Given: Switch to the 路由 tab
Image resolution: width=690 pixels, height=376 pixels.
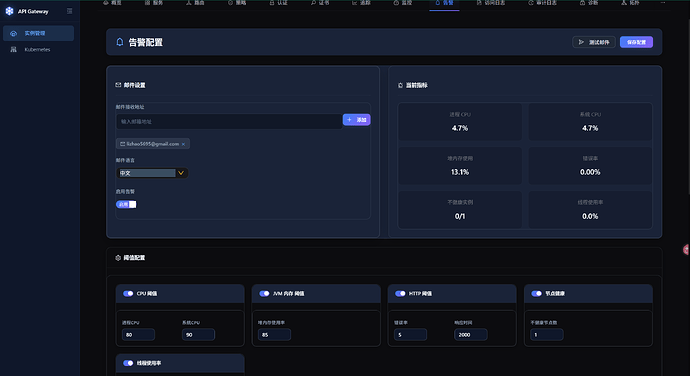Looking at the screenshot, I should coord(195,3).
